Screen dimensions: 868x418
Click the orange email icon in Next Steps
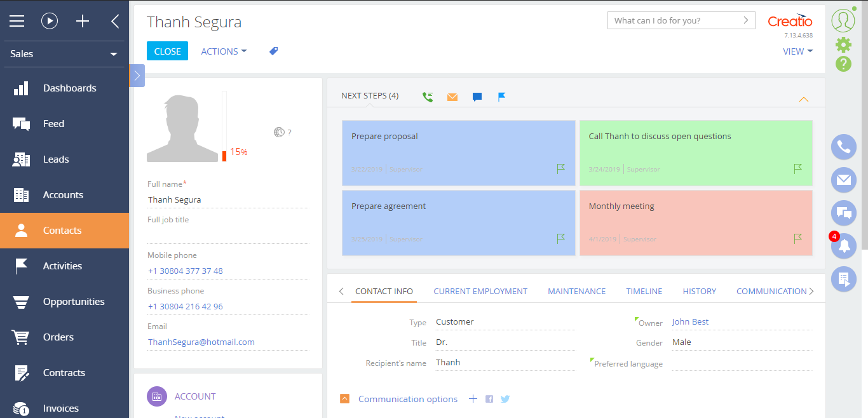click(452, 97)
